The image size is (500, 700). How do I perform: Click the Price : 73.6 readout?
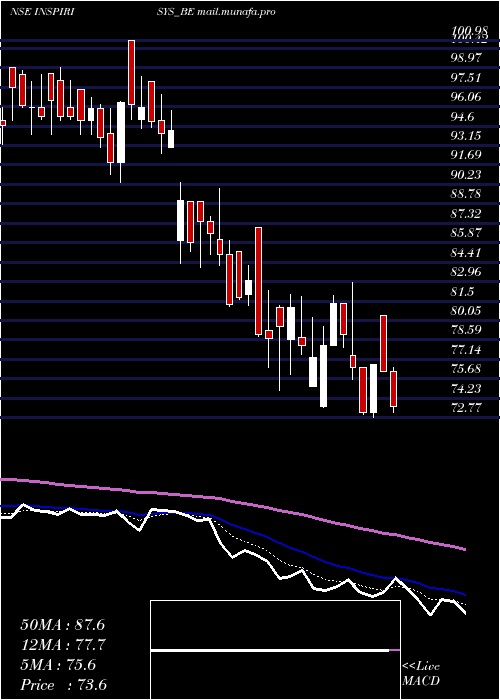coord(63,684)
